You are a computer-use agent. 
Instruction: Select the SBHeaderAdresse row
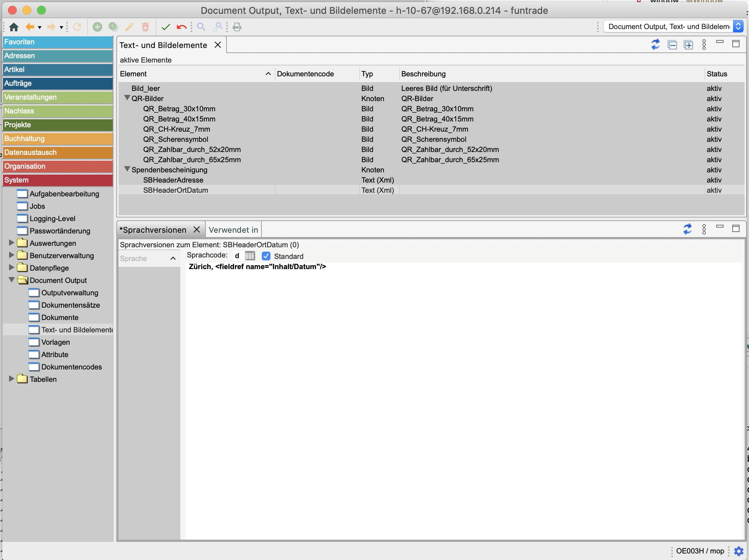[173, 180]
